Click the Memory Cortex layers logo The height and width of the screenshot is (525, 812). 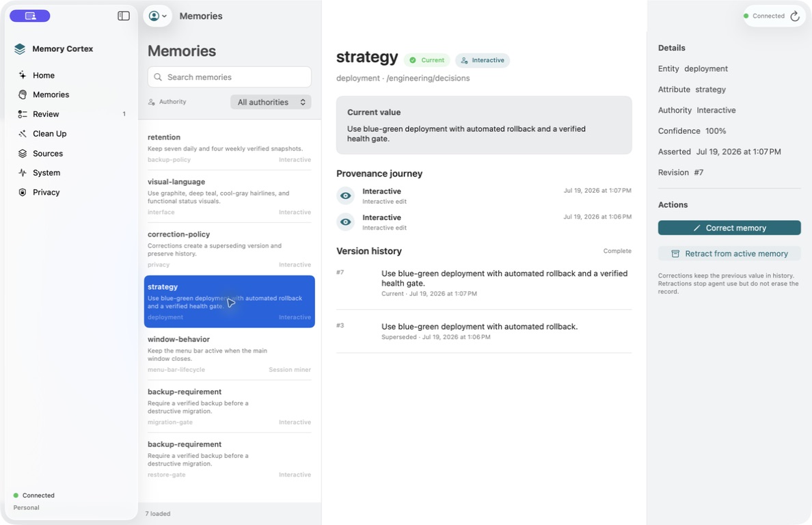pyautogui.click(x=20, y=49)
